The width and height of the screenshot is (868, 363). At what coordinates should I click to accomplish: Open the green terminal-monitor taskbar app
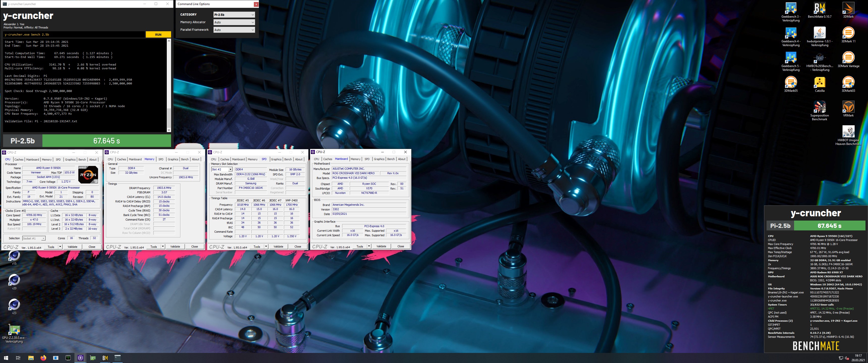click(68, 358)
